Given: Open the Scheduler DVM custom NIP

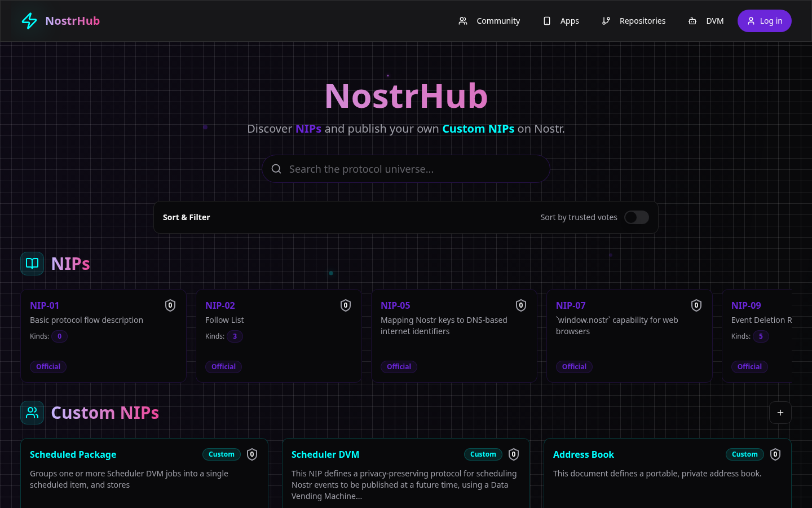Looking at the screenshot, I should 325,454.
